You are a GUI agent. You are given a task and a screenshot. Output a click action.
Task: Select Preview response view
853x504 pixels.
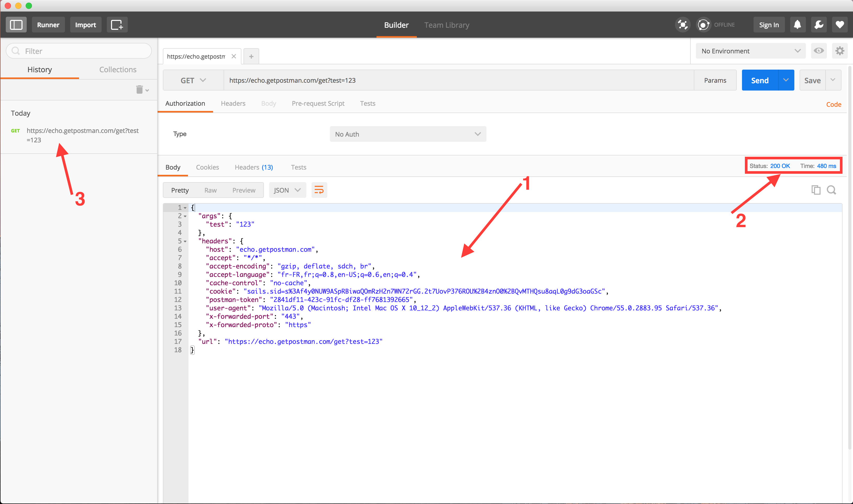(243, 190)
